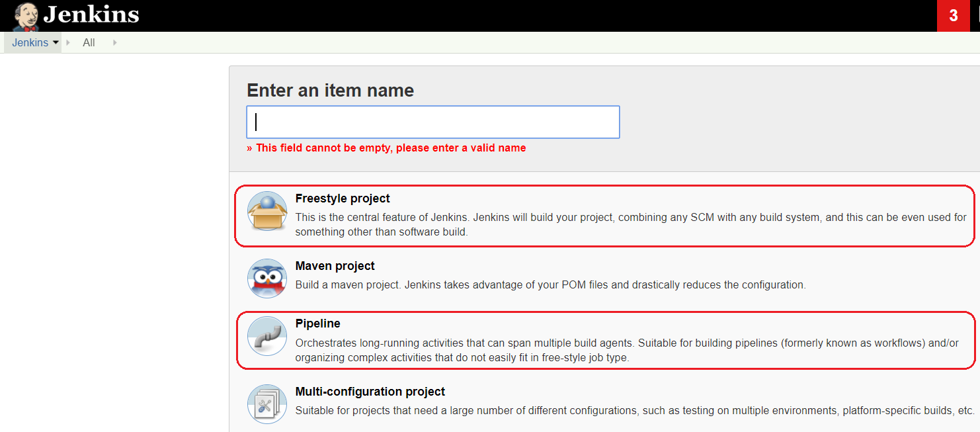Expand the arrow after the All breadcrumb

point(114,42)
